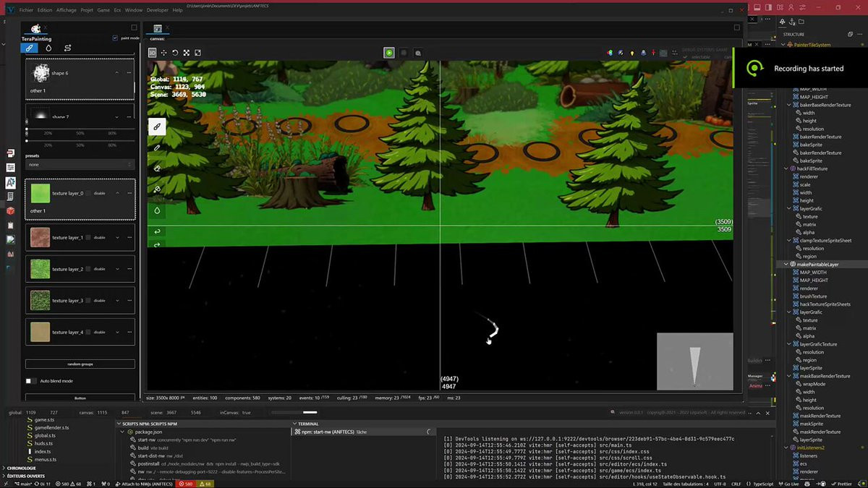Screen dimensions: 868x488
Task: Select the brush tab in TeraPainting panel
Action: pyautogui.click(x=30, y=48)
